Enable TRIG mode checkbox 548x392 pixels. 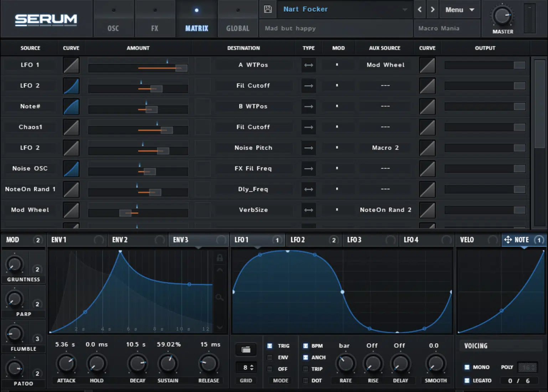click(270, 346)
